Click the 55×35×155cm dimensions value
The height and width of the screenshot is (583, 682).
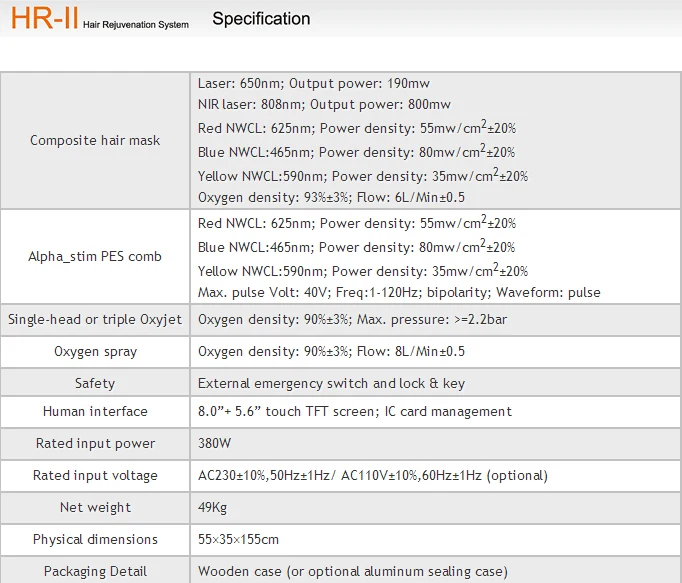click(x=238, y=539)
